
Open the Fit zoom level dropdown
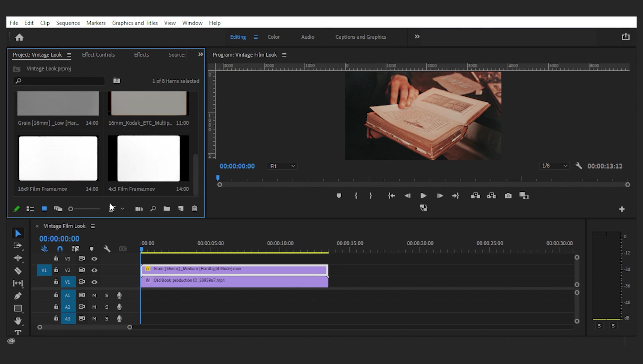point(282,166)
